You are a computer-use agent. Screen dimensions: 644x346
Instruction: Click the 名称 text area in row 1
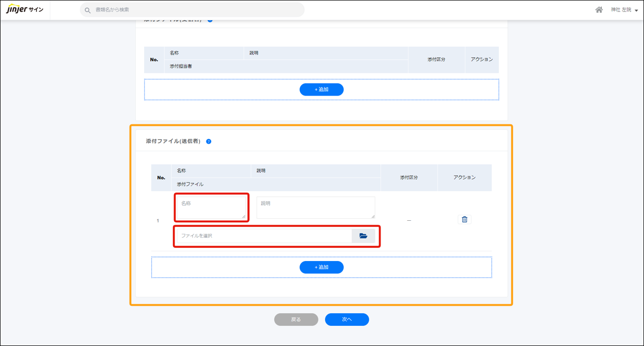(211, 207)
